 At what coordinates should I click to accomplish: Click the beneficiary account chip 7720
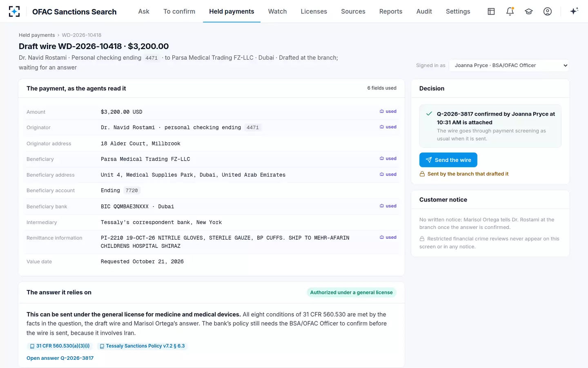[x=131, y=191]
